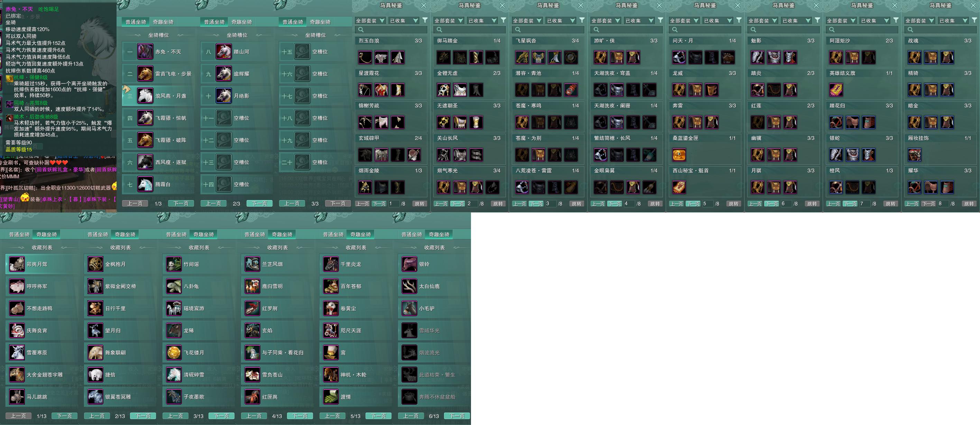Choose the 逾辉耀 mount icon
Screen dimensions: 980x425
pyautogui.click(x=224, y=74)
